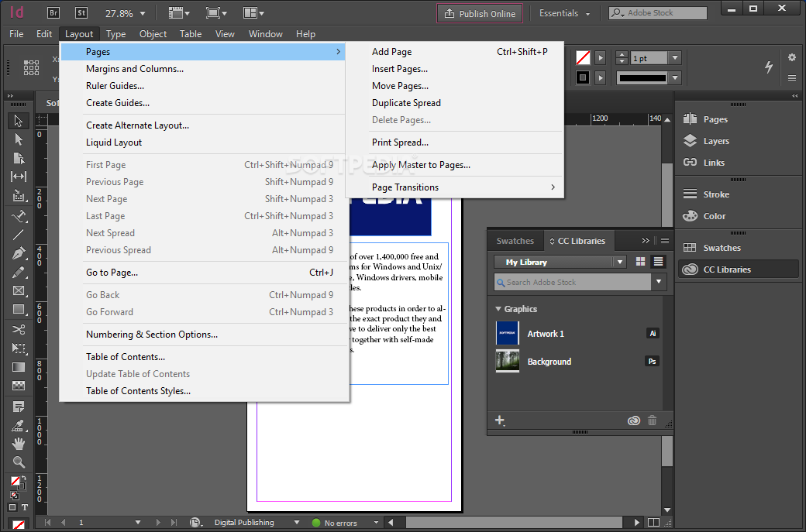Open the File menu
The height and width of the screenshot is (532, 806).
pyautogui.click(x=16, y=34)
